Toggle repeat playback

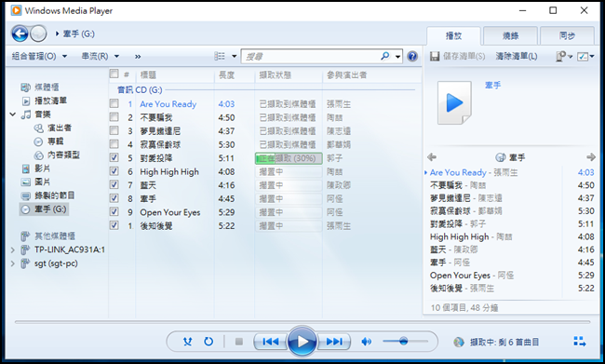(x=208, y=342)
